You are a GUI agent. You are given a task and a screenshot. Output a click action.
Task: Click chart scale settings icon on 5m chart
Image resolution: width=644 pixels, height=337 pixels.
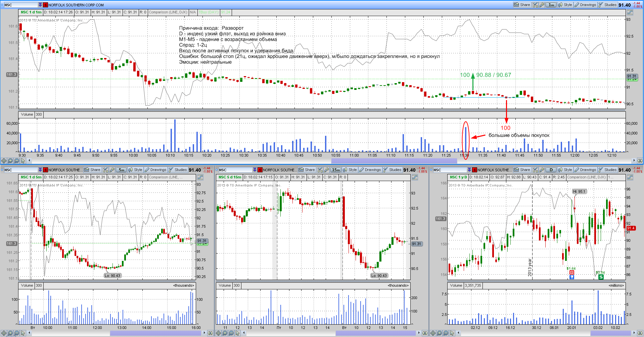(200, 177)
